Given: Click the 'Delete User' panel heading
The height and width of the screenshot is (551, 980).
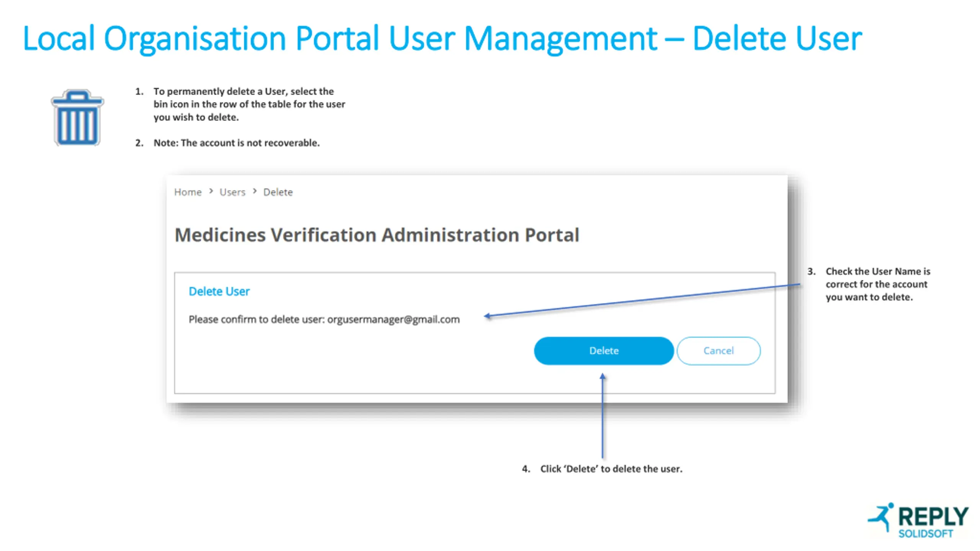Looking at the screenshot, I should point(219,292).
